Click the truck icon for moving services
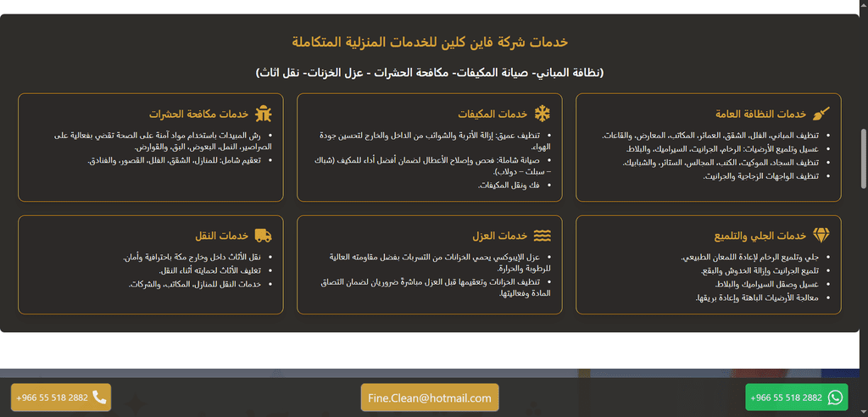The width and height of the screenshot is (868, 417). [x=264, y=236]
